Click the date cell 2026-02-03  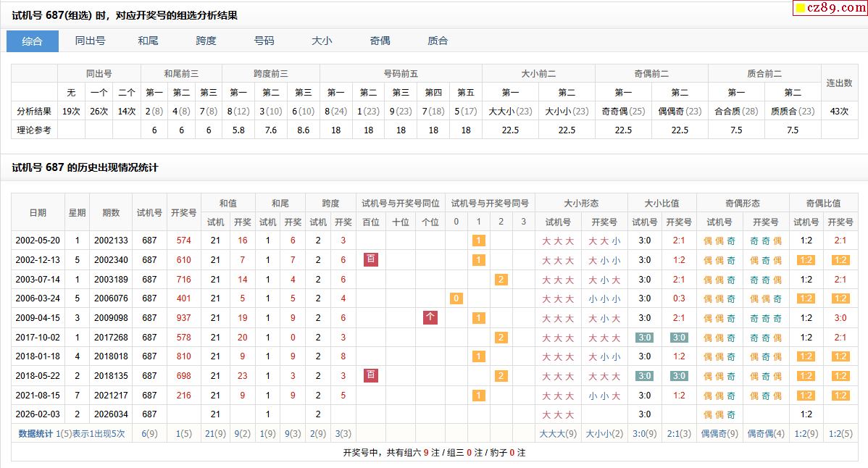(x=38, y=414)
